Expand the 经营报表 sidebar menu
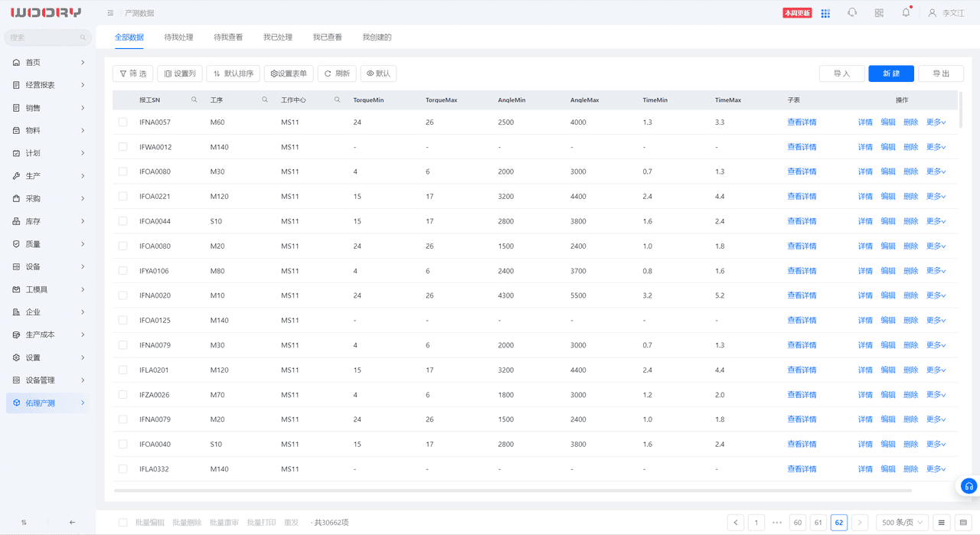The width and height of the screenshot is (980, 535). 48,85
